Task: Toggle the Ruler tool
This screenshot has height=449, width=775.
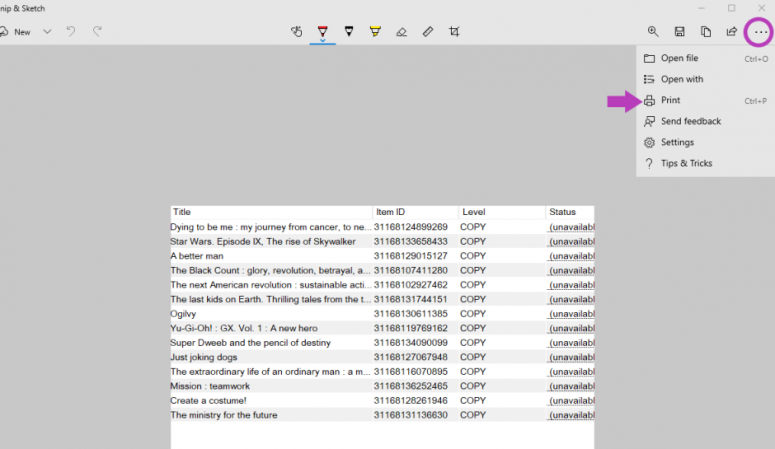Action: (x=428, y=32)
